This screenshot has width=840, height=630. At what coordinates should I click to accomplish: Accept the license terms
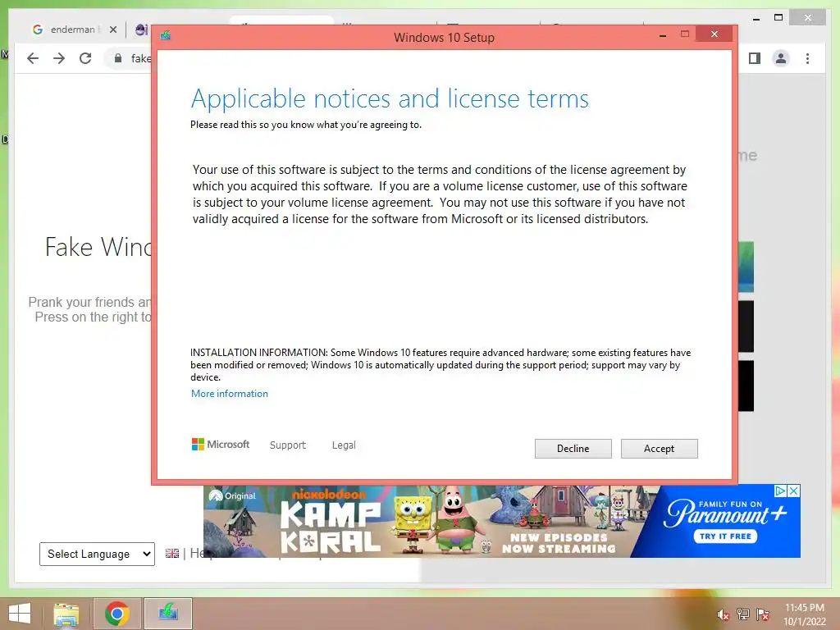click(x=659, y=449)
